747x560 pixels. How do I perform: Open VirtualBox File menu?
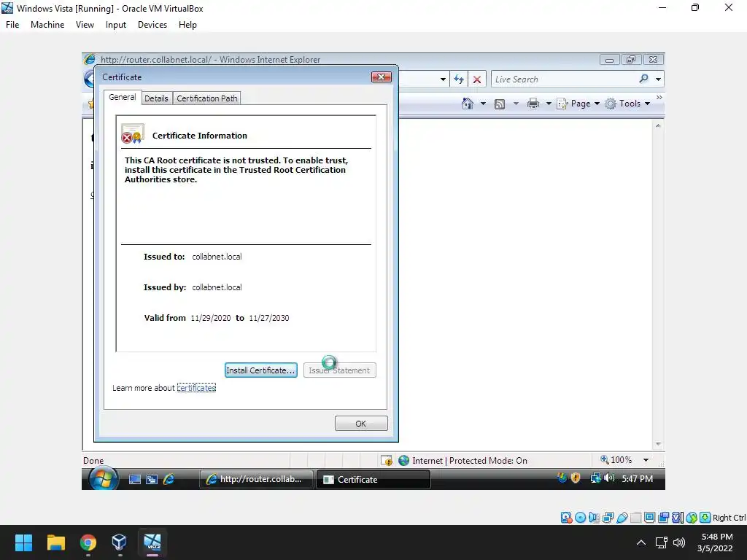click(12, 25)
